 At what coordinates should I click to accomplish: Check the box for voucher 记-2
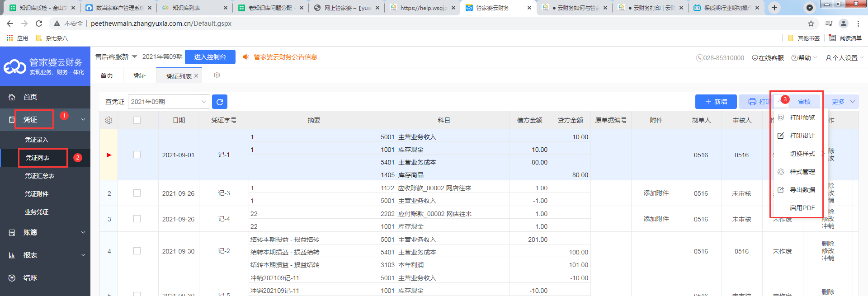point(137,251)
